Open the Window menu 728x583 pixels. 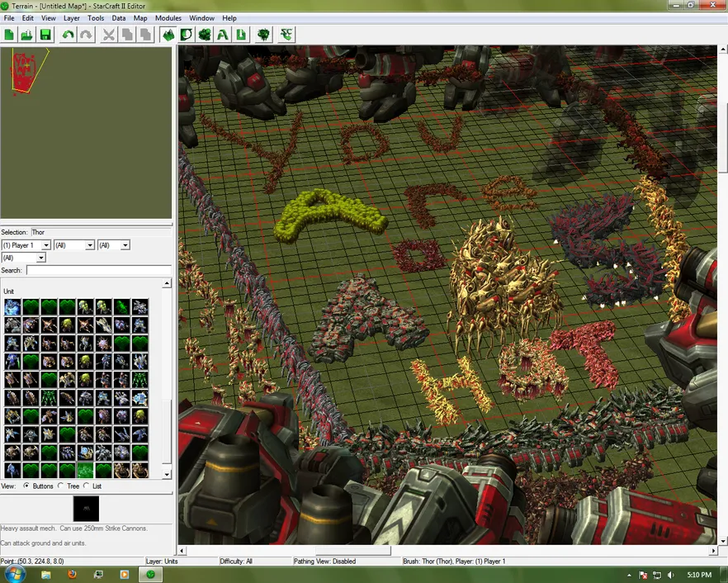201,18
